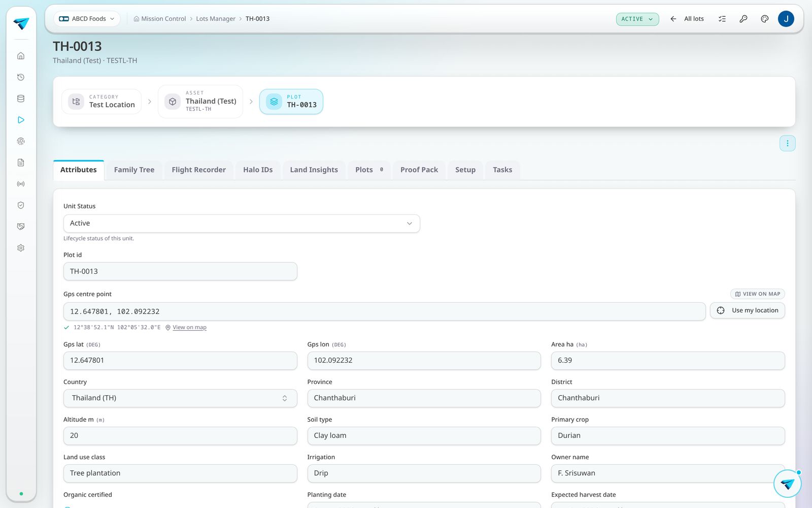
Task: Open the ABCD Foods organization switcher
Action: pyautogui.click(x=87, y=19)
